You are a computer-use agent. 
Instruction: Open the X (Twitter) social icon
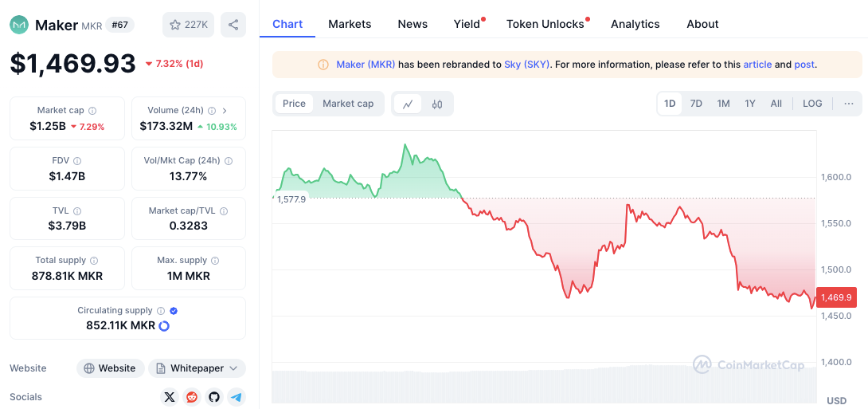(170, 397)
